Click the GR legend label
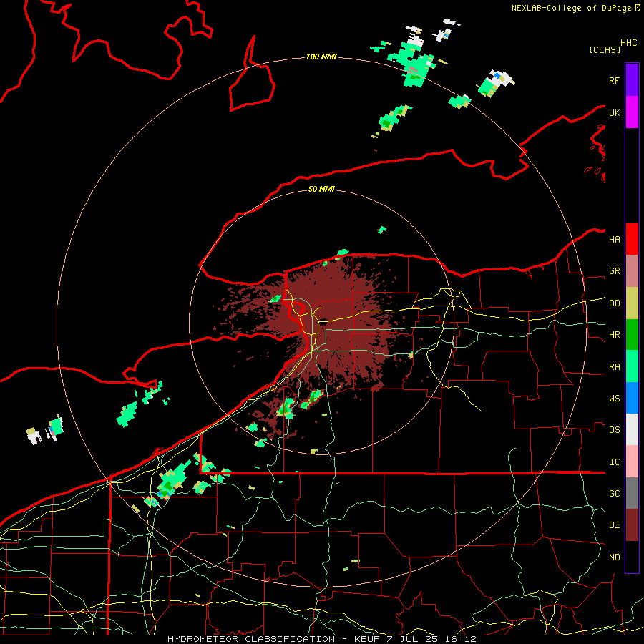644x644 pixels. tap(615, 271)
